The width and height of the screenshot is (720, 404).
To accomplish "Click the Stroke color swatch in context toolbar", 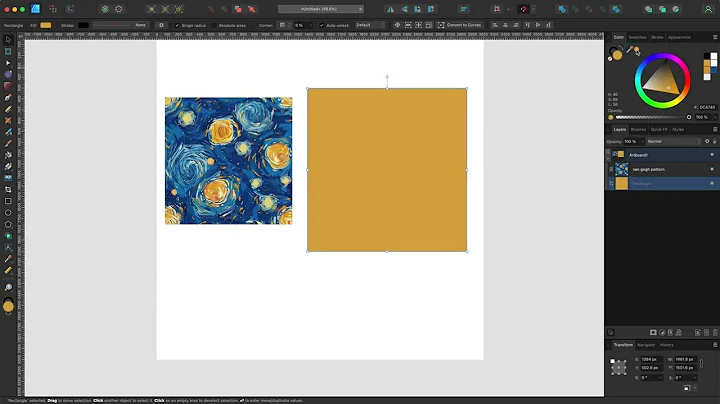I will tap(83, 25).
